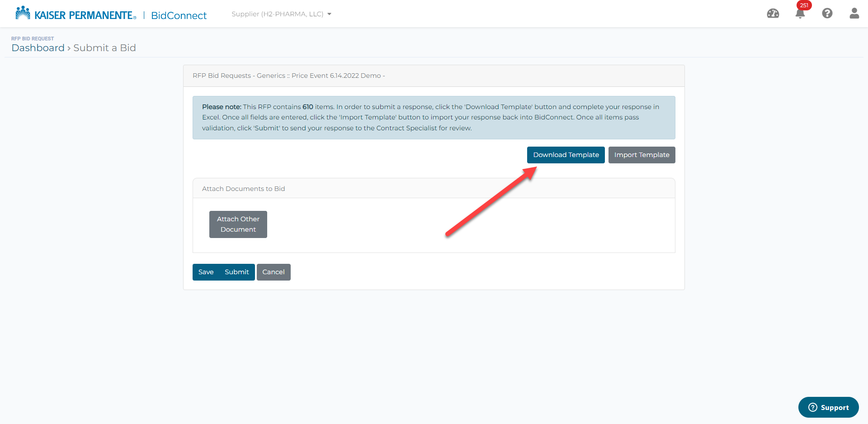868x424 pixels.
Task: Click the red 251 notification badge
Action: click(x=804, y=6)
